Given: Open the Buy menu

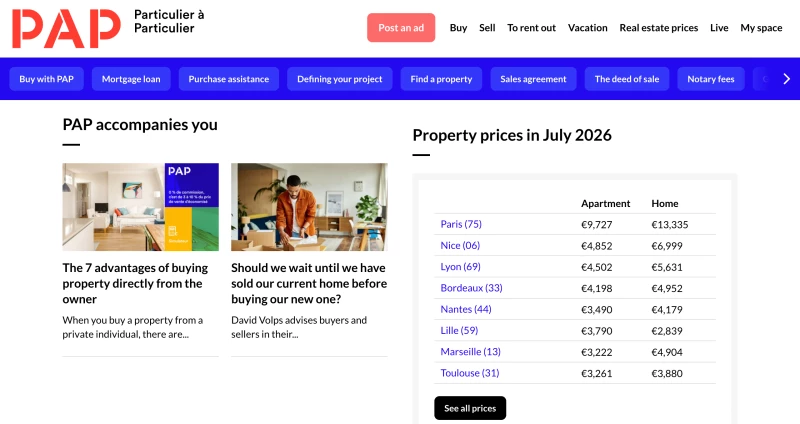Looking at the screenshot, I should click(458, 28).
